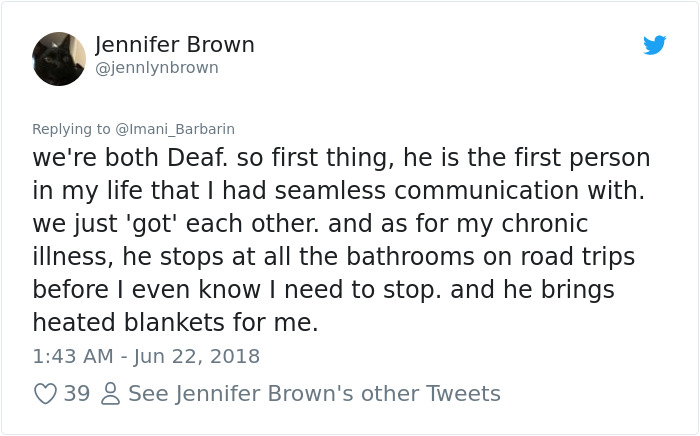Open the @jennlynbrown handle link
This screenshot has height=436, width=700.
(157, 68)
